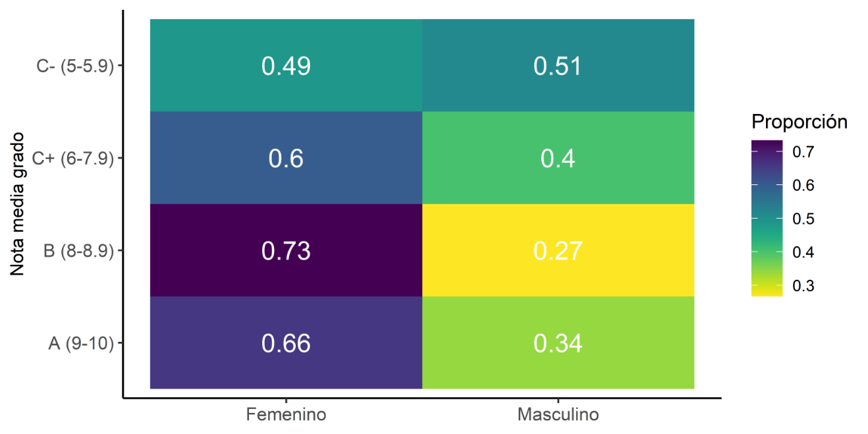Click the Nota media grado axis title
Screen dimensions: 868x434
(18, 203)
